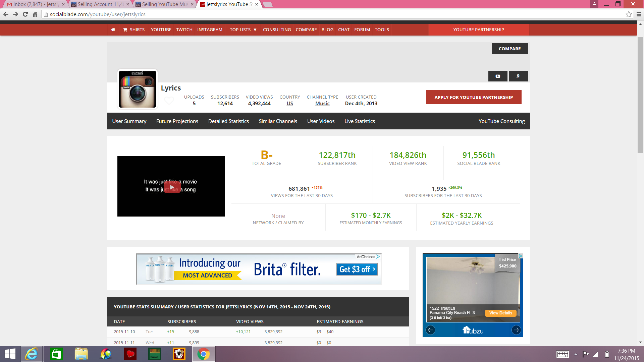Open the Consulting nav link
This screenshot has width=644, height=362.
[x=277, y=29]
